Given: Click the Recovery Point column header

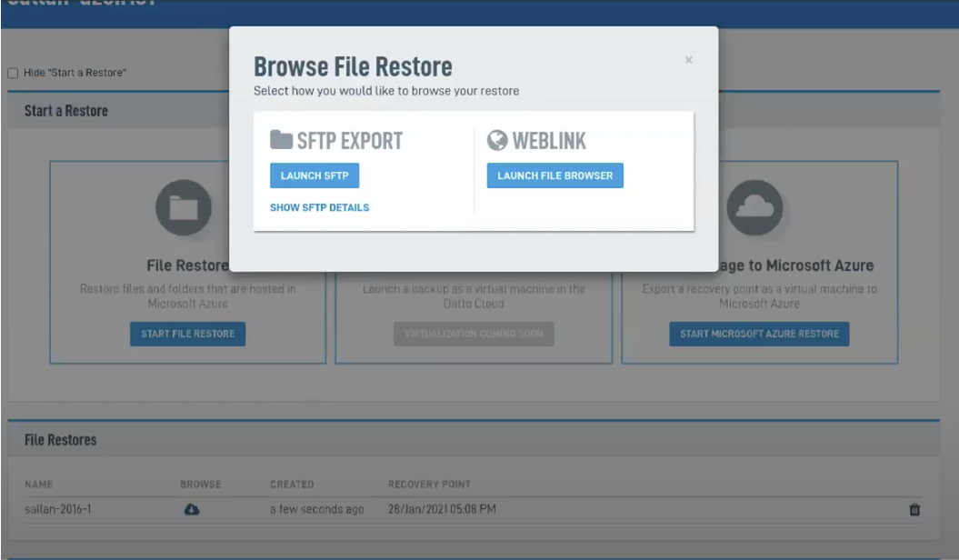Looking at the screenshot, I should (x=429, y=485).
